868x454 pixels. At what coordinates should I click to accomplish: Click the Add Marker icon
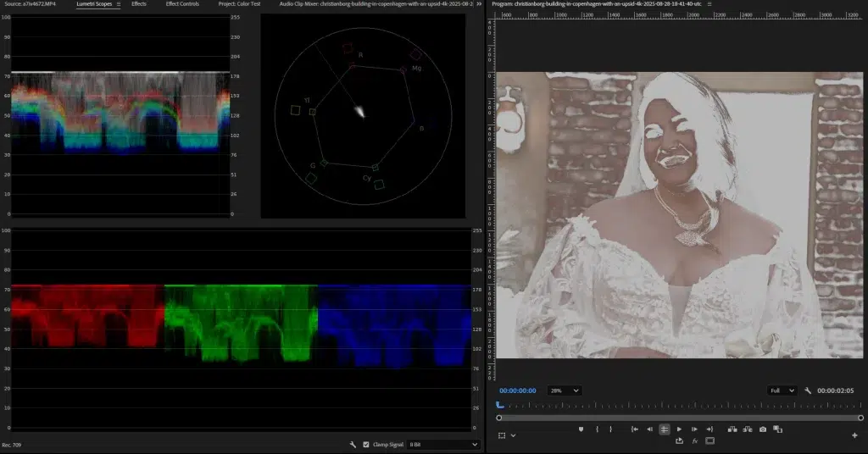click(x=581, y=429)
